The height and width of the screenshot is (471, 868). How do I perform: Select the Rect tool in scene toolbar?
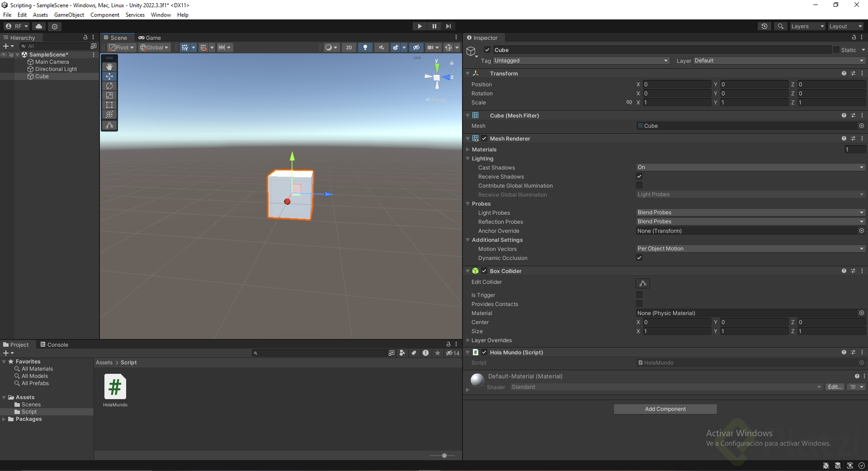tap(109, 105)
